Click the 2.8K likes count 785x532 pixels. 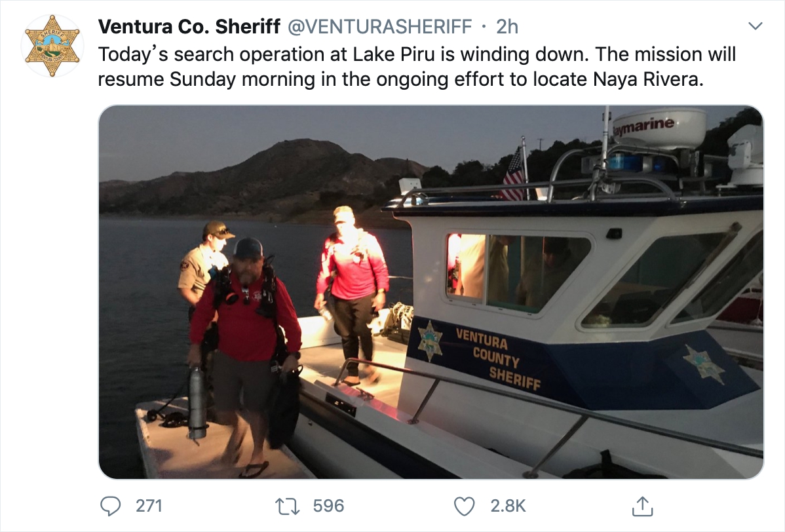[508, 506]
